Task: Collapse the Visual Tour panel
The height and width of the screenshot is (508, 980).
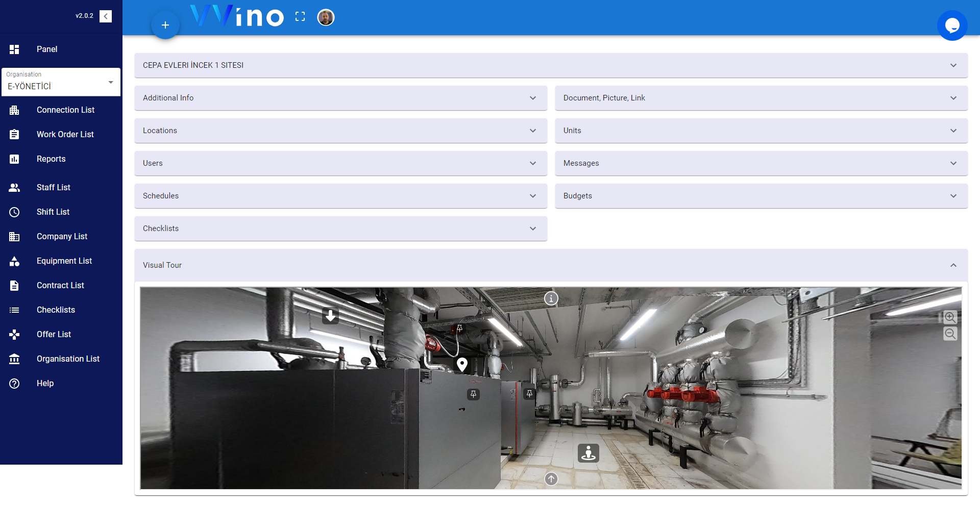Action: coord(953,265)
